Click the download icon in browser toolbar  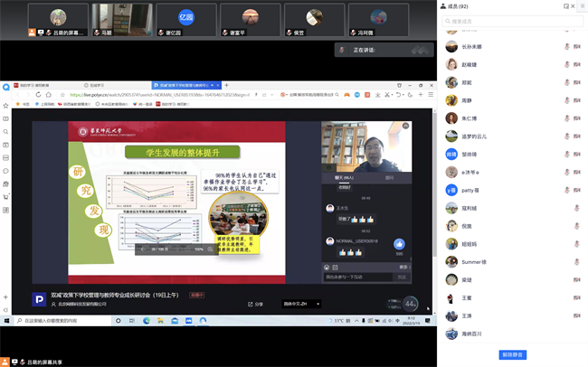coord(377,95)
